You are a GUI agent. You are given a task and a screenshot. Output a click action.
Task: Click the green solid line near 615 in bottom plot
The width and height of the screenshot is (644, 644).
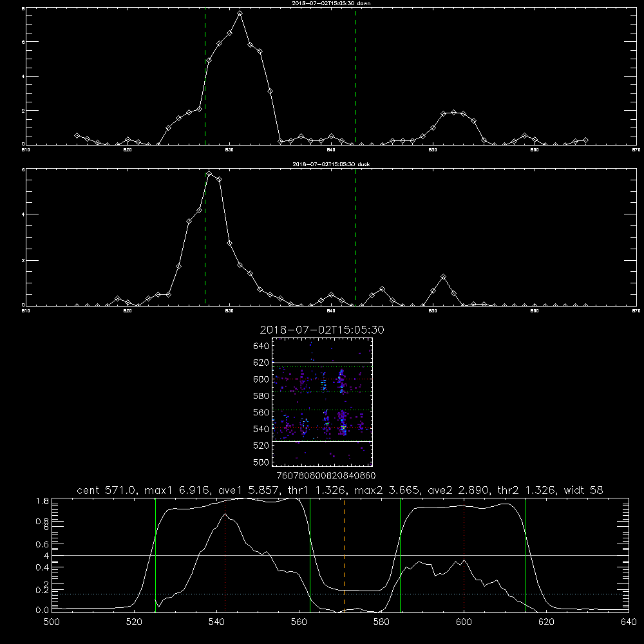pyautogui.click(x=526, y=555)
